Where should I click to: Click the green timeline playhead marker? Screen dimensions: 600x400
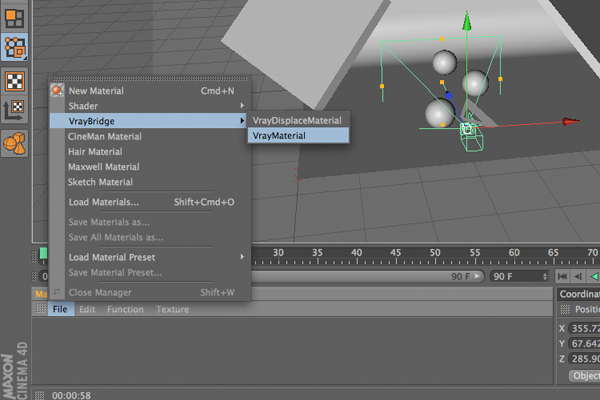coord(43,254)
